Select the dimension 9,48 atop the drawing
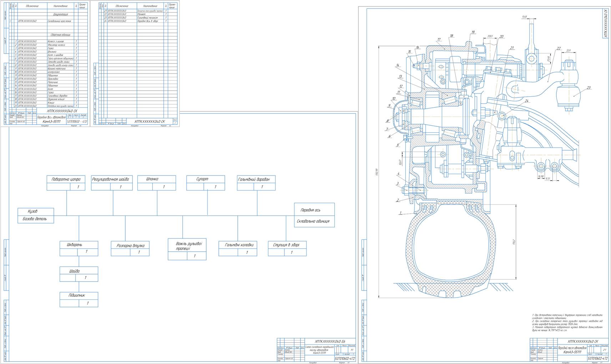 pyautogui.click(x=524, y=17)
